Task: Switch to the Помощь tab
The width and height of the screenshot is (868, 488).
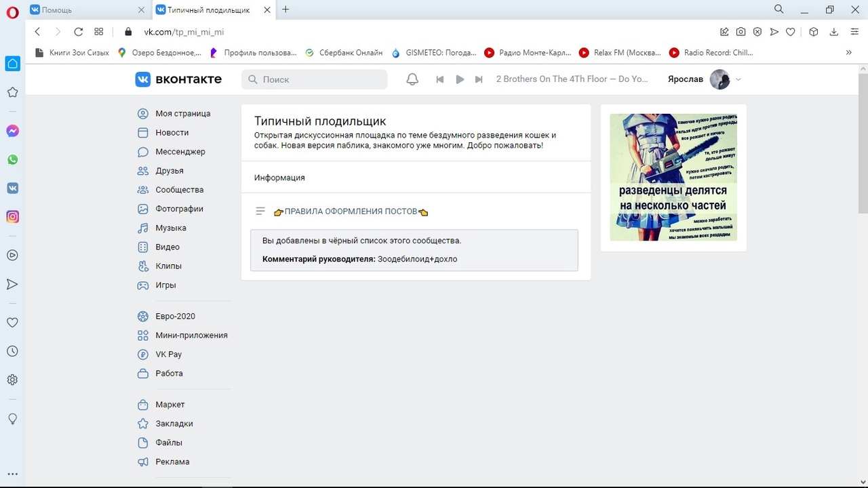Action: (x=87, y=10)
